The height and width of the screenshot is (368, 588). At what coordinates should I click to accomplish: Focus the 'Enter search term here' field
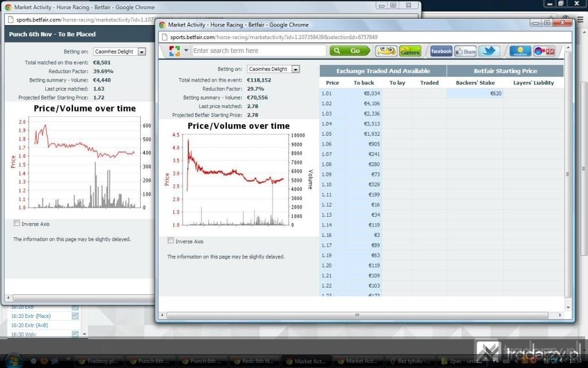tap(259, 51)
